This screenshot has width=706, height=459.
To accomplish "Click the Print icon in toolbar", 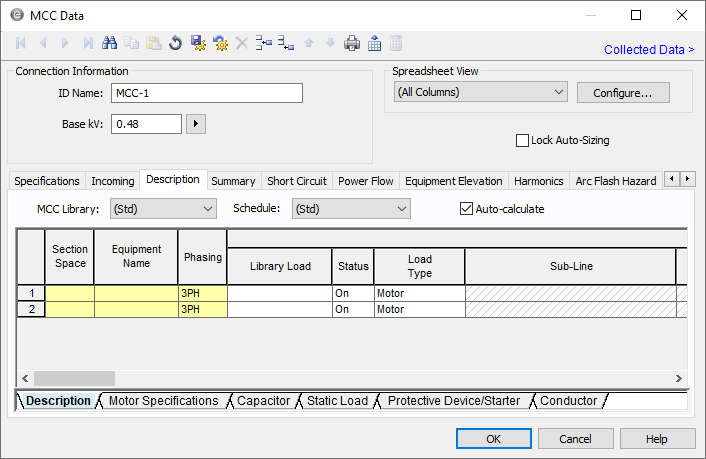I will click(352, 43).
